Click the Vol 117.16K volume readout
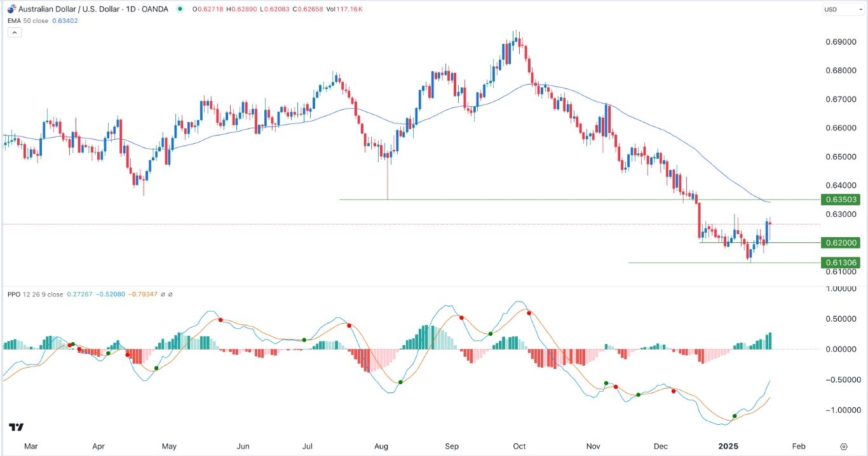This screenshot has height=456, width=868. pyautogui.click(x=344, y=9)
